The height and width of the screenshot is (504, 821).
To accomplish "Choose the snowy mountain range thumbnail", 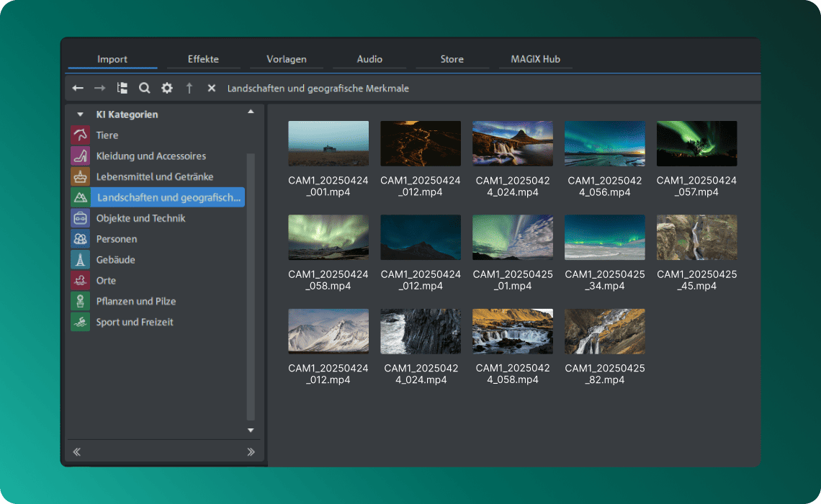I will click(328, 331).
